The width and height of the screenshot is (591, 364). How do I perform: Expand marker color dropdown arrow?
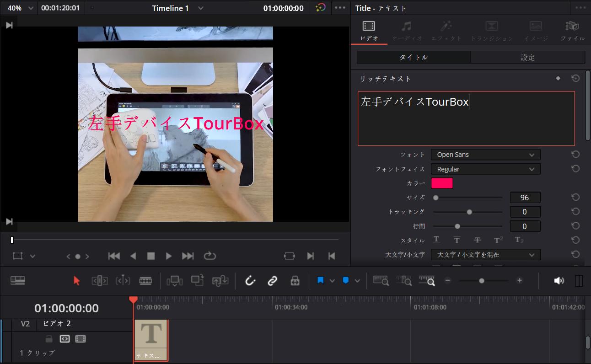[x=357, y=281]
